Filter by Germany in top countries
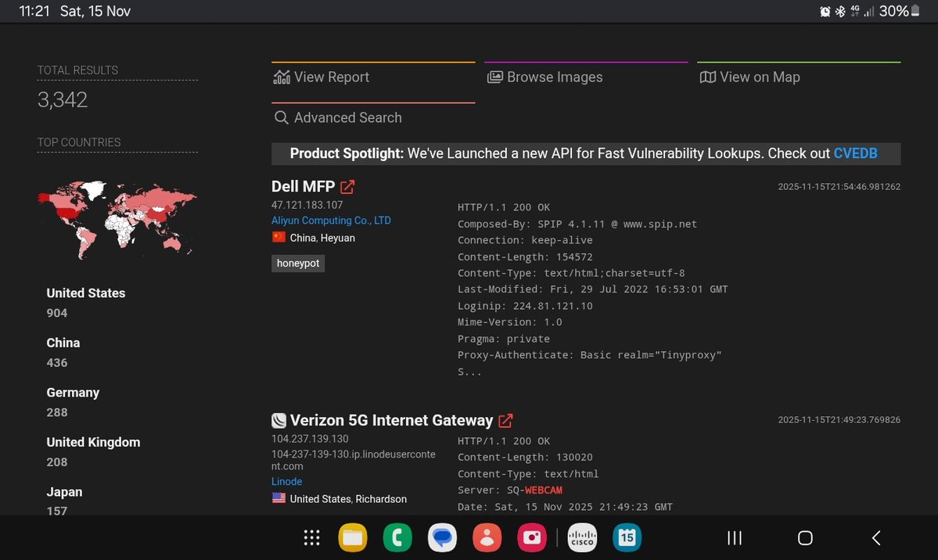Image resolution: width=938 pixels, height=560 pixels. 73,393
